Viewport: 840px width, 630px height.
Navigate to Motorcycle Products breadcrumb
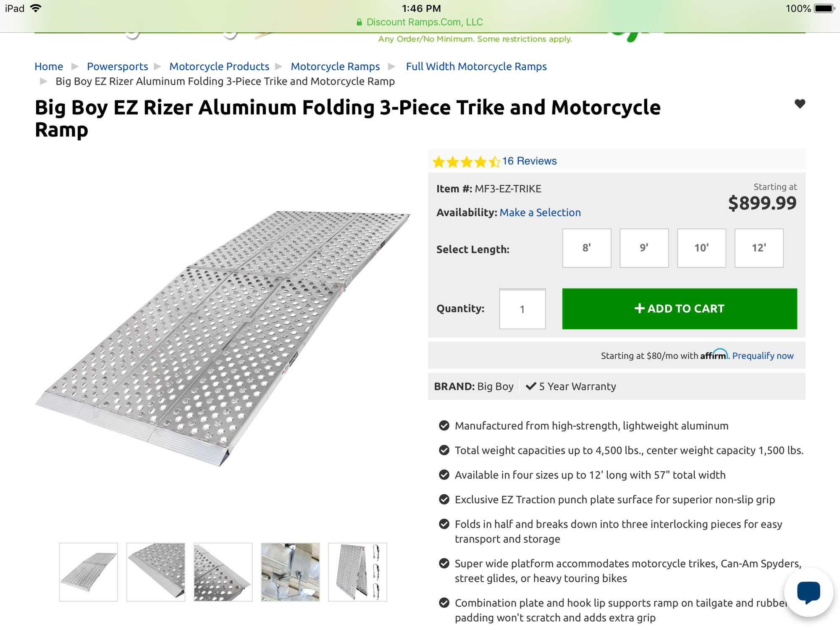[219, 66]
